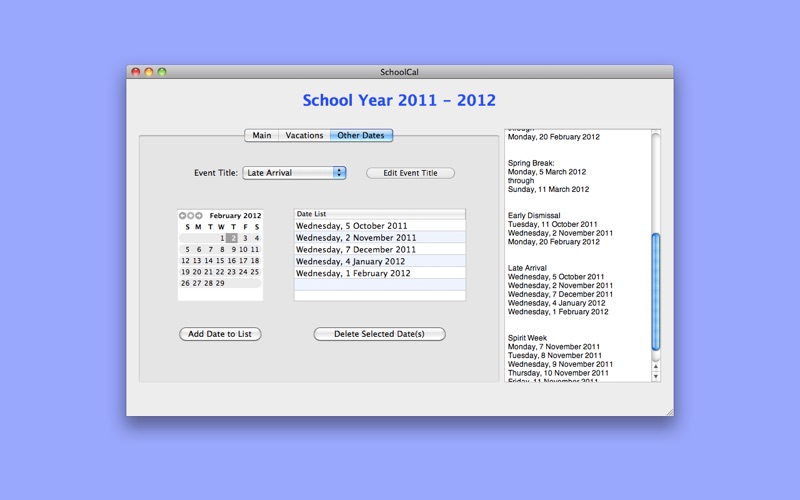
Task: Click the Early Dismissal heading in the summary panel
Action: (x=534, y=215)
